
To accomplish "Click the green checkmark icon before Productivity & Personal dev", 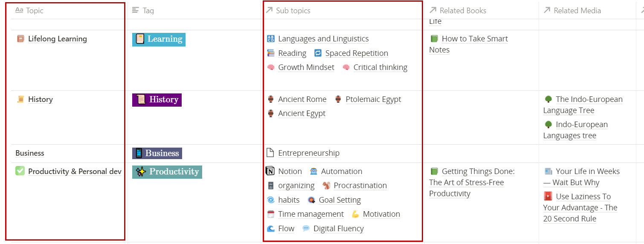I will coord(20,171).
